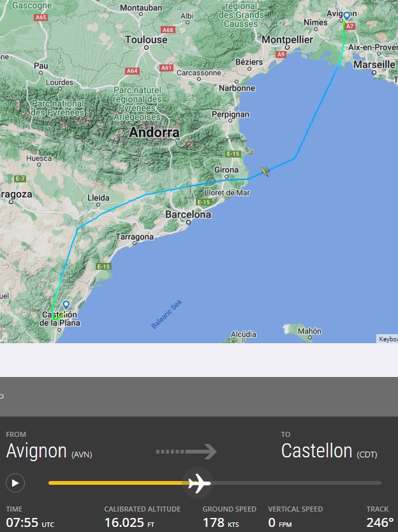Click the yellow elapsed part of progress bar
Screen dimensions: 398x532
pos(117,483)
